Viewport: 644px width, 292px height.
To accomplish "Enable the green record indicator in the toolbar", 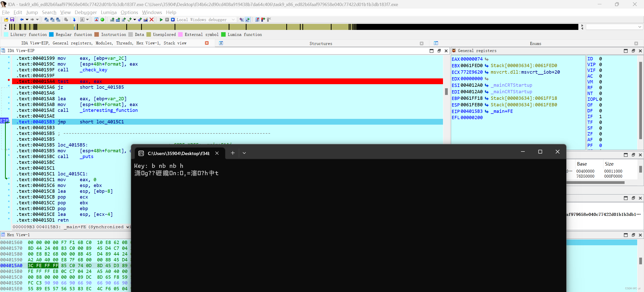I will pos(102,20).
